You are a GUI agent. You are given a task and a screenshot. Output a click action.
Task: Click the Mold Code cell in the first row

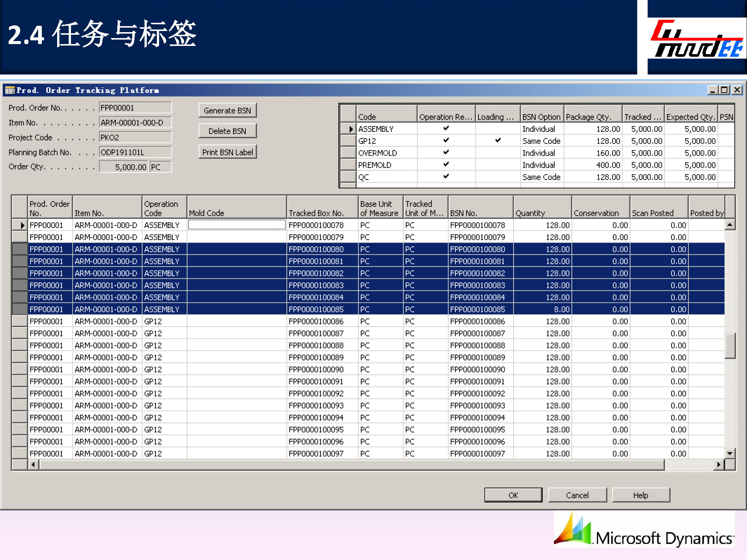[236, 225]
